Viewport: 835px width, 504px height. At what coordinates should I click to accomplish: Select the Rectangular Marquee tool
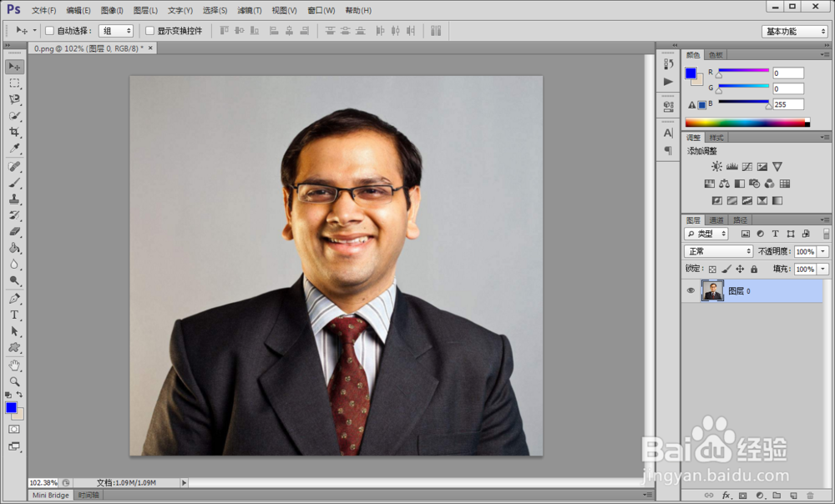coord(14,83)
